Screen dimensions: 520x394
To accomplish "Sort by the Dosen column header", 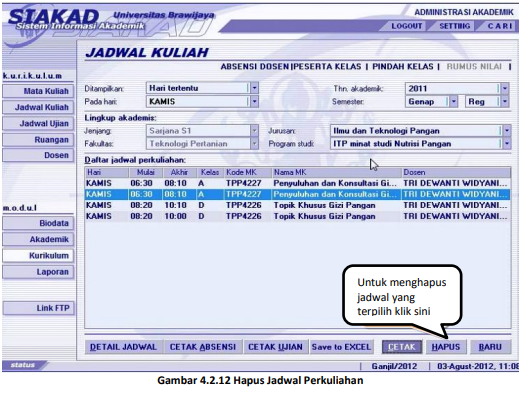I will [x=456, y=172].
